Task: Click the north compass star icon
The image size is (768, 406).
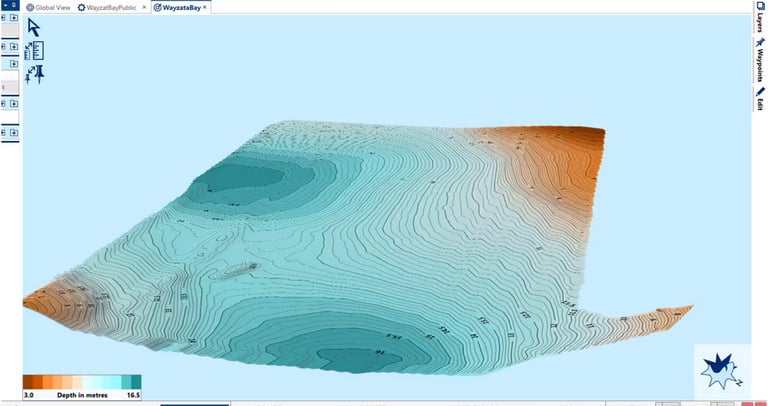Action: pyautogui.click(x=722, y=372)
